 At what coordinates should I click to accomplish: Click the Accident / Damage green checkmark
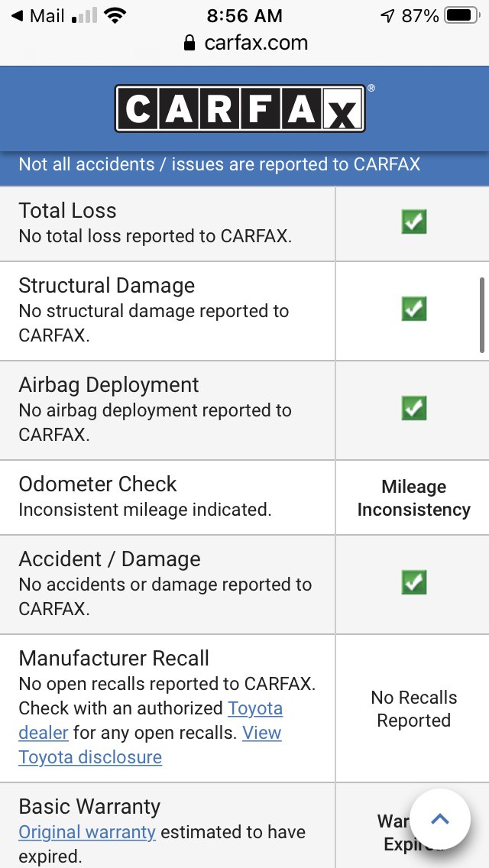413,582
